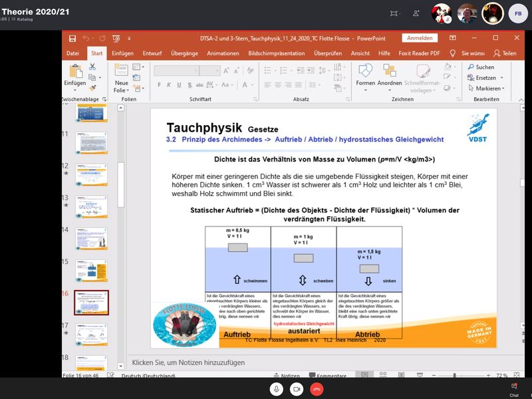Click the Numbered list icon
The image size is (532, 399).
tap(283, 70)
